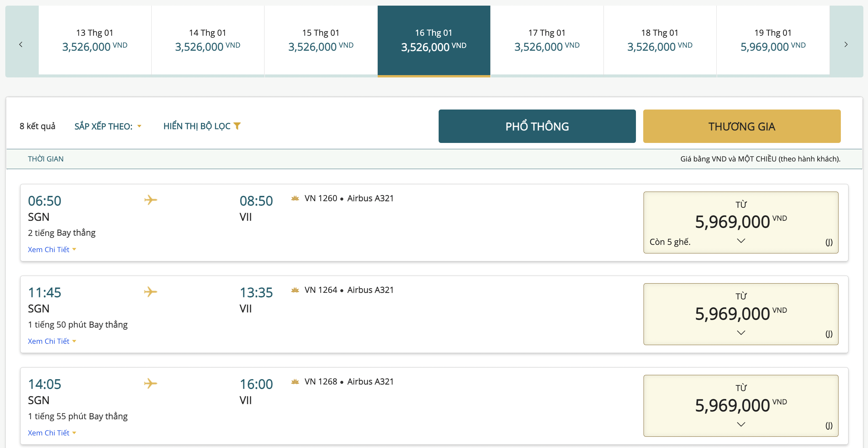868x448 pixels.
Task: Choose the THƯƠNG GIA business button
Action: (741, 126)
